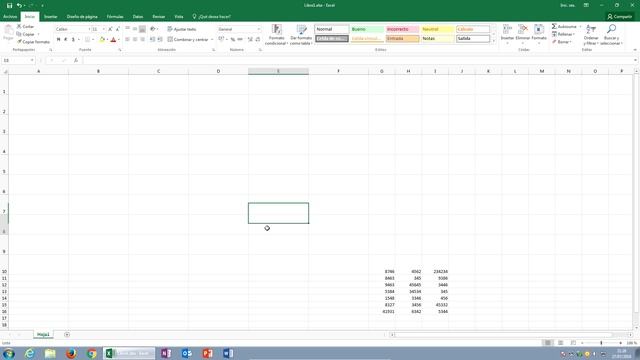Open the Archivo tab
Viewport: 640px width, 360px height.
pos(10,17)
